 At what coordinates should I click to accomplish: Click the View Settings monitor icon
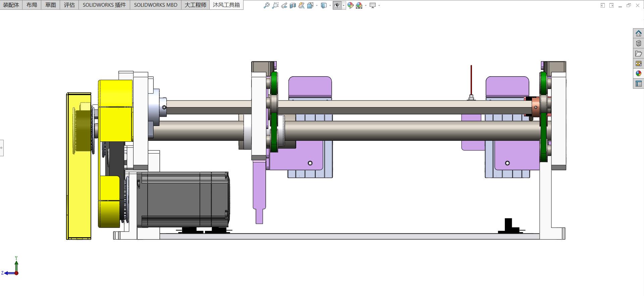click(373, 5)
